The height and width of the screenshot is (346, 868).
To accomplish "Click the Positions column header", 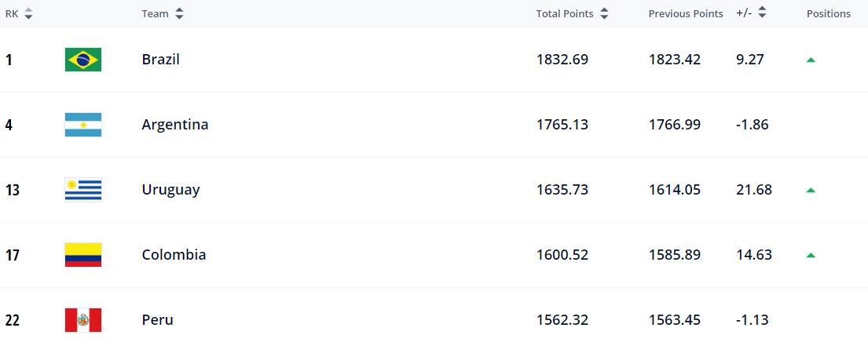I will click(x=828, y=13).
